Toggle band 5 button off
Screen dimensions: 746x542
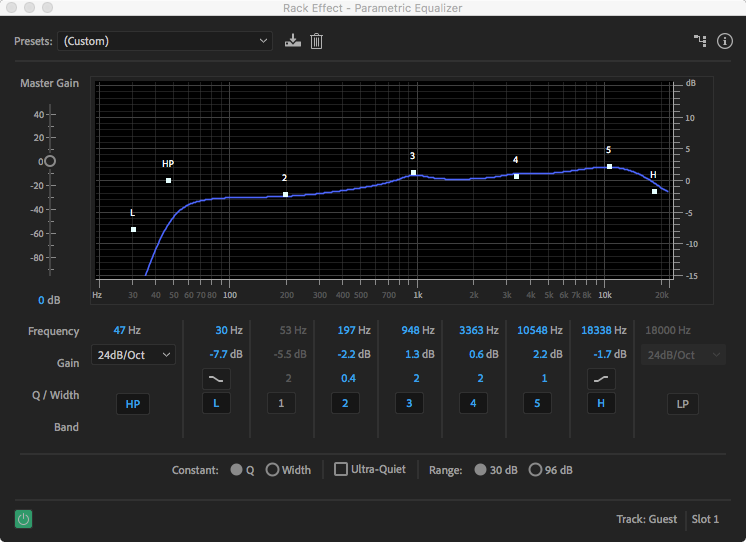click(537, 404)
